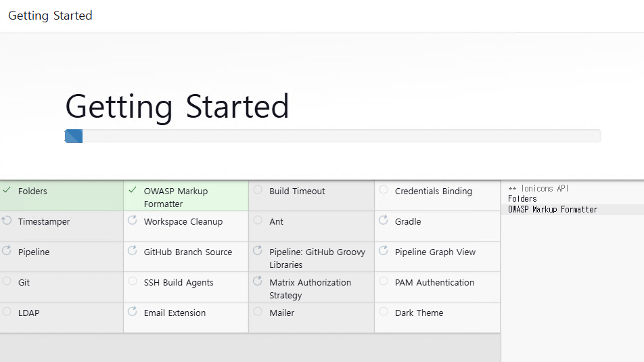Click the small Getting Started title at top

click(50, 16)
